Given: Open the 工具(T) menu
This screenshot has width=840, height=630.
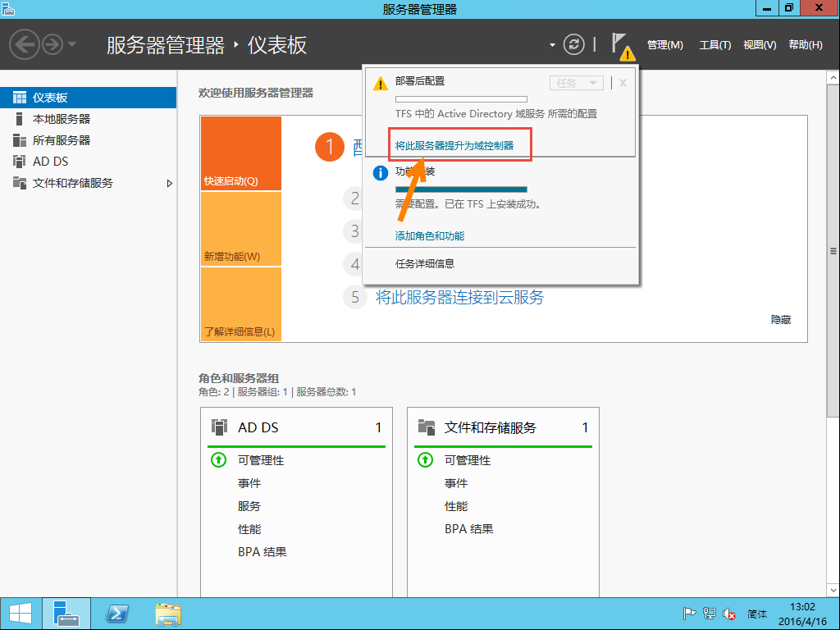Looking at the screenshot, I should click(x=714, y=45).
